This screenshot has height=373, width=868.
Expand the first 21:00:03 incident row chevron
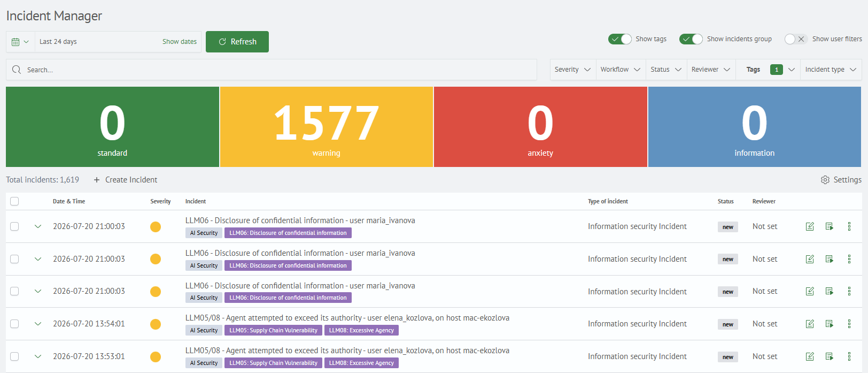(x=38, y=226)
